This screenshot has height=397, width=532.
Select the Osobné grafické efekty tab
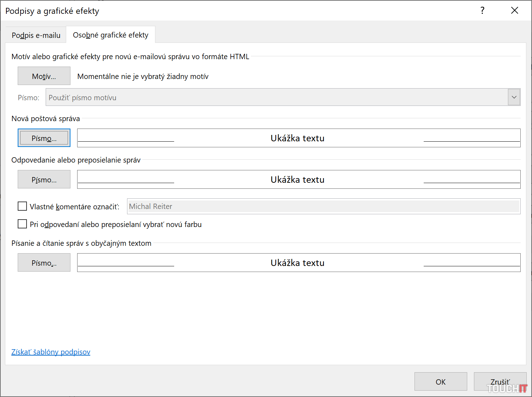110,35
